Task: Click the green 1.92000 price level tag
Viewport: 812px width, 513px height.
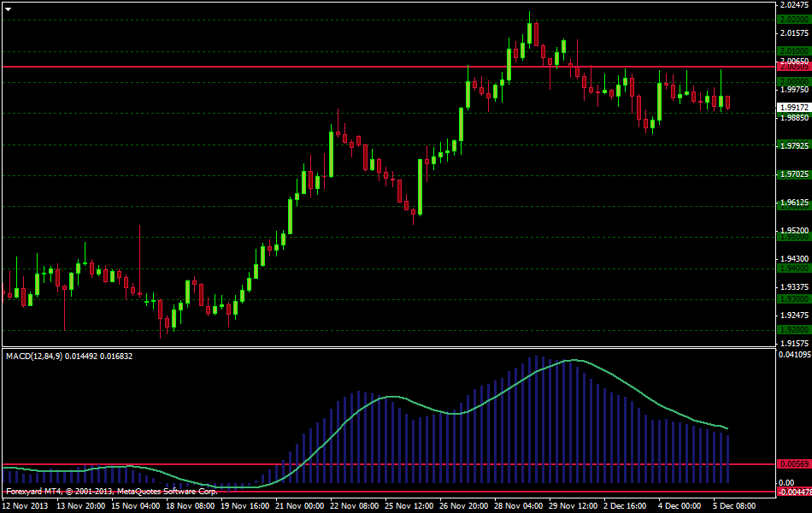Action: (x=793, y=329)
